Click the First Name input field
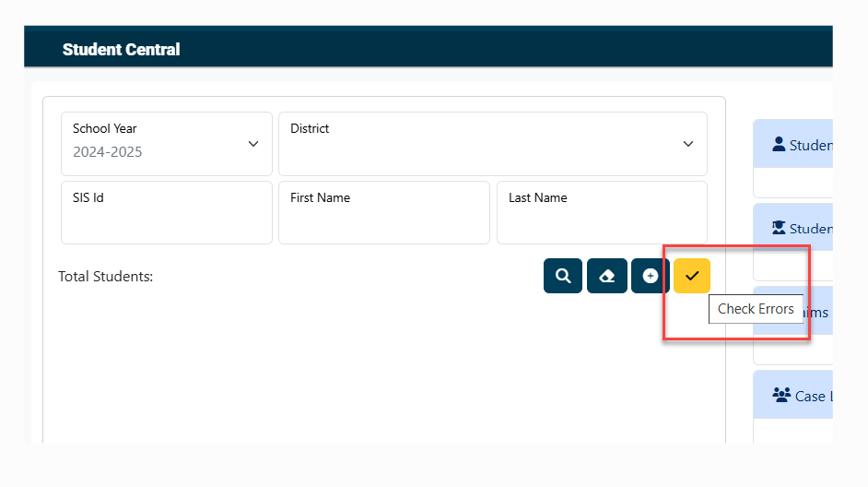This screenshot has width=868, height=487. click(x=384, y=213)
